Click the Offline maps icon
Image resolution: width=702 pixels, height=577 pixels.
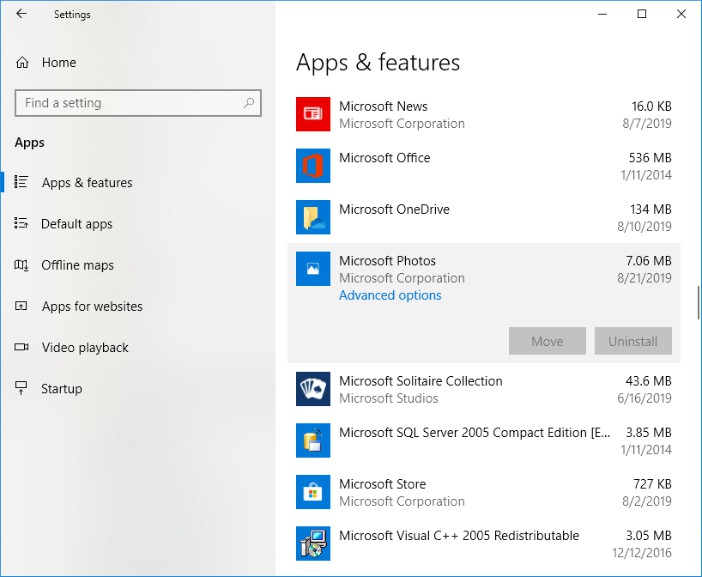(21, 265)
